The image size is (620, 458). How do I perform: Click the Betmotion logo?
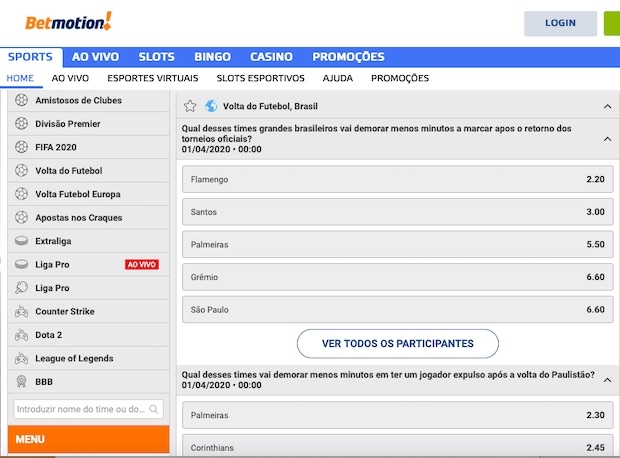[x=60, y=20]
